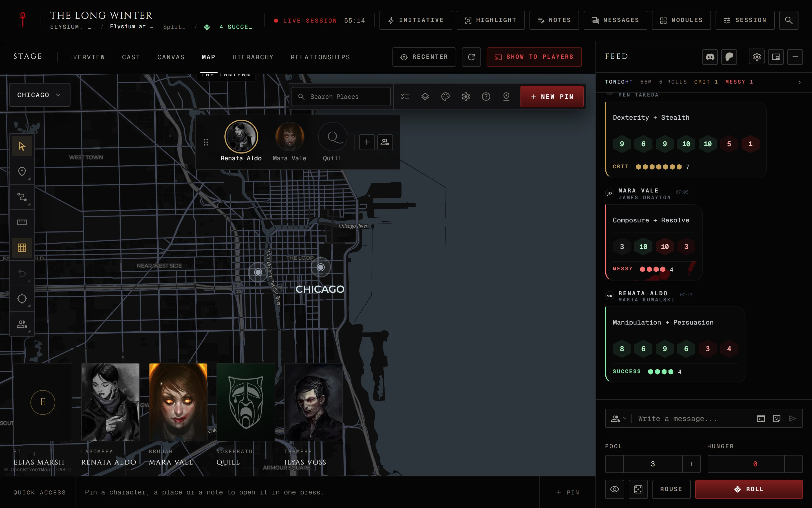This screenshot has width=812, height=508.
Task: Open the Patreon icon in Feed header
Action: pyautogui.click(x=729, y=57)
